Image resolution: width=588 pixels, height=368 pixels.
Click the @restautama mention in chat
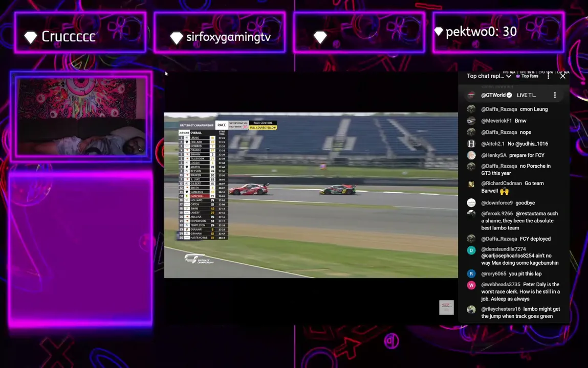531,213
